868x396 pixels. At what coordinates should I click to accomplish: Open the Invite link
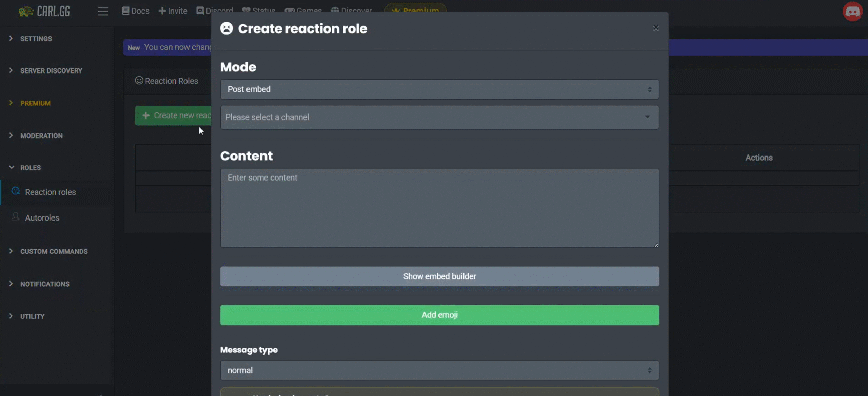(x=173, y=11)
